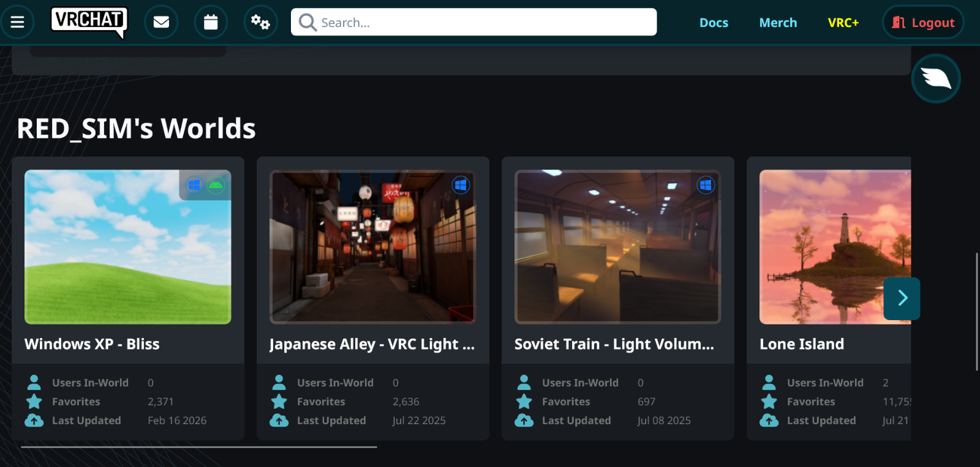Click user icon in Windows XP - Bliss stats
Image resolution: width=980 pixels, height=467 pixels.
[x=34, y=383]
